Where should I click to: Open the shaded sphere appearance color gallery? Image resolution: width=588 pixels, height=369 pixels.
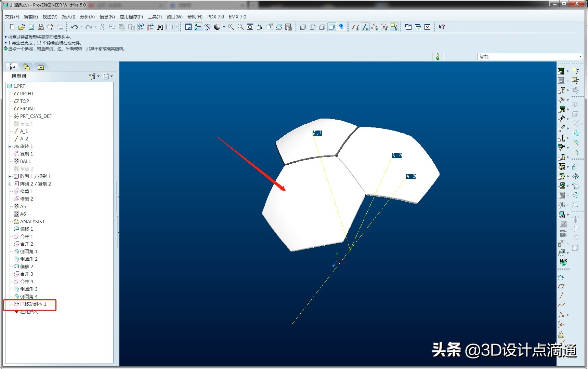(224, 27)
